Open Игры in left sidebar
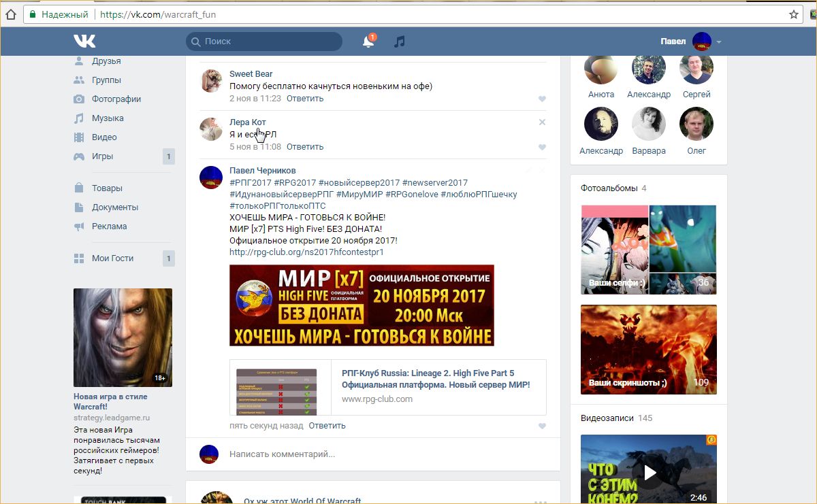817x504 pixels. coord(103,156)
